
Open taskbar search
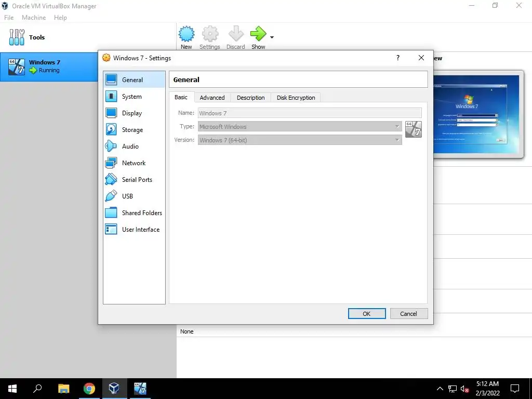coord(37,389)
